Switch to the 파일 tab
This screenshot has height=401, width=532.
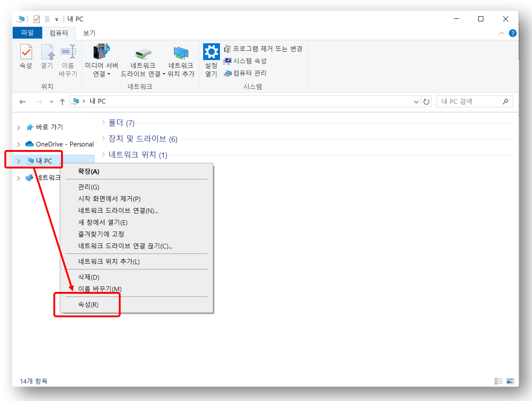27,33
